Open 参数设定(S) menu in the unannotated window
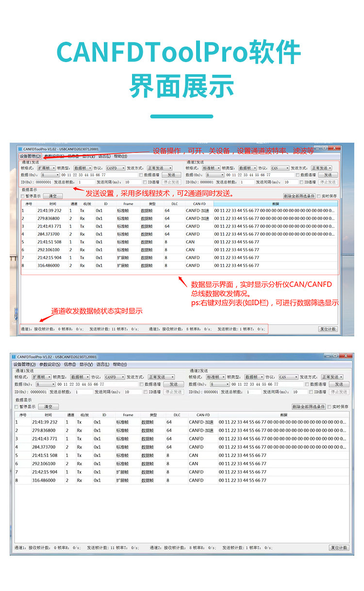This screenshot has width=364, height=591. point(50,364)
